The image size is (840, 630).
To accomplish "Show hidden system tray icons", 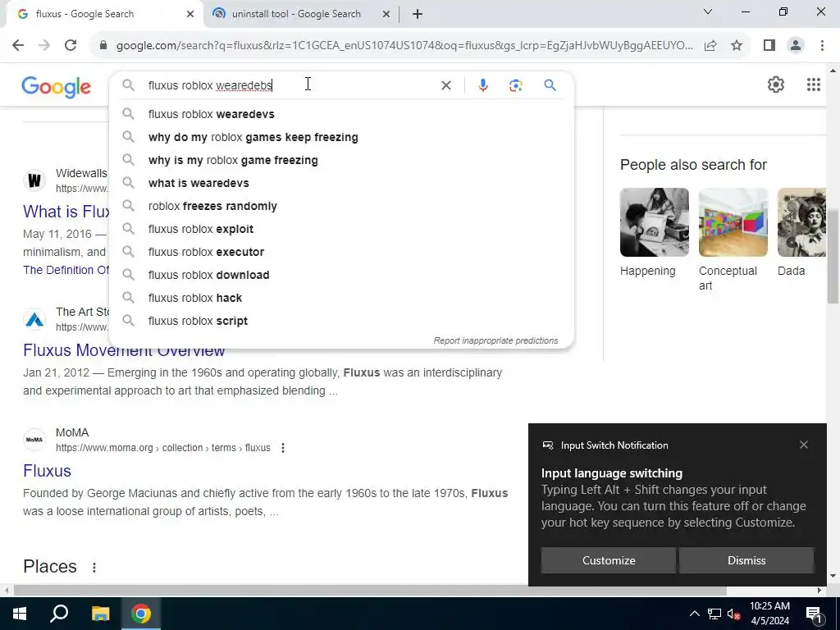I will (694, 614).
